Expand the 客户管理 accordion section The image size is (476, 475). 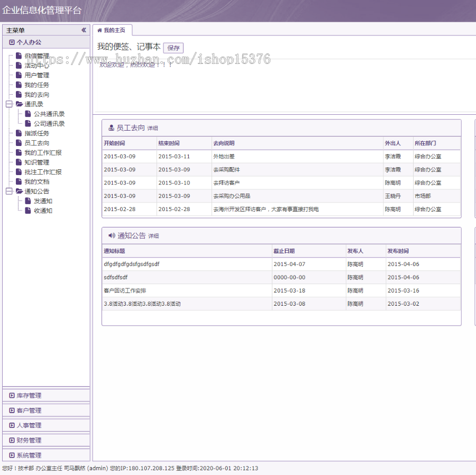(x=46, y=410)
